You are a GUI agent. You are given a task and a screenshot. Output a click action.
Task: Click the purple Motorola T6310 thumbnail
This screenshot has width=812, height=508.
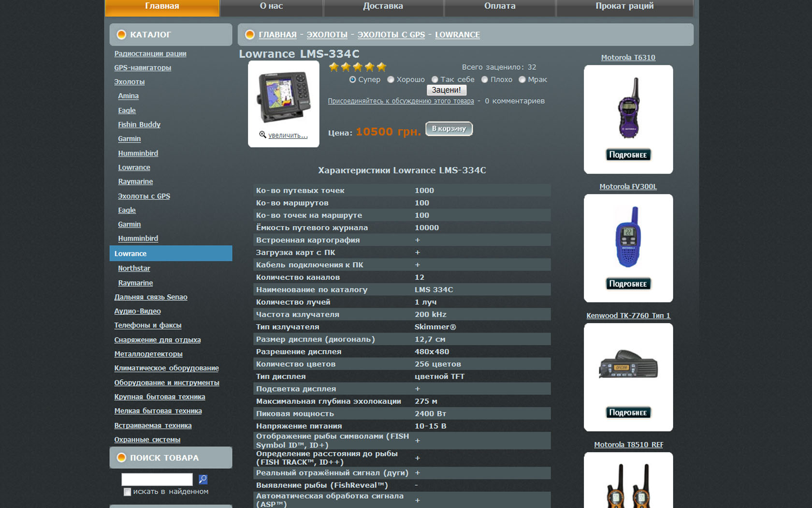click(x=629, y=108)
